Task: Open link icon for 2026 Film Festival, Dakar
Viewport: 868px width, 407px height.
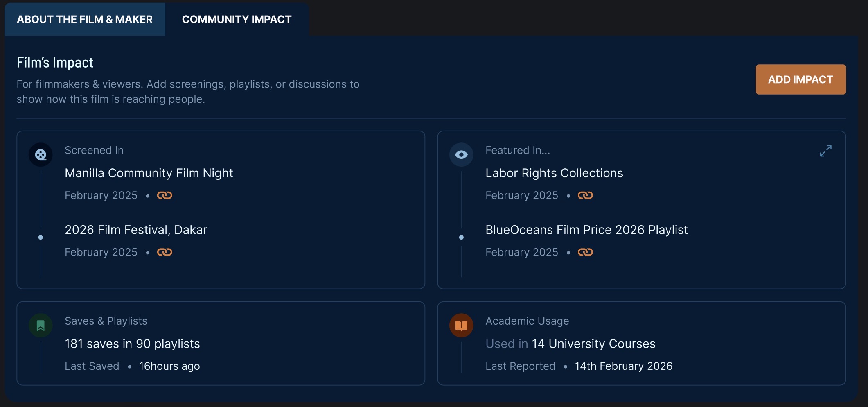Action: coord(165,252)
